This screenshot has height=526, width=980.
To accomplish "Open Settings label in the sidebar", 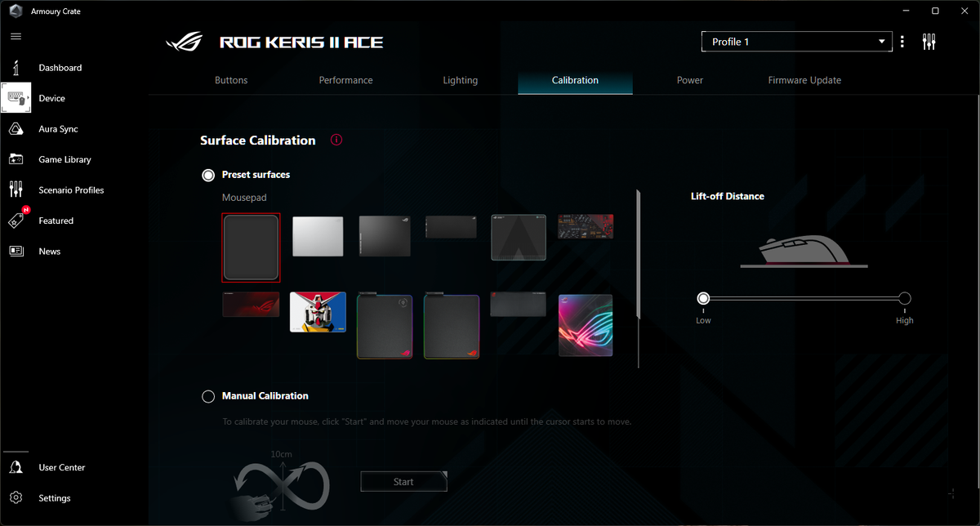I will [x=55, y=498].
